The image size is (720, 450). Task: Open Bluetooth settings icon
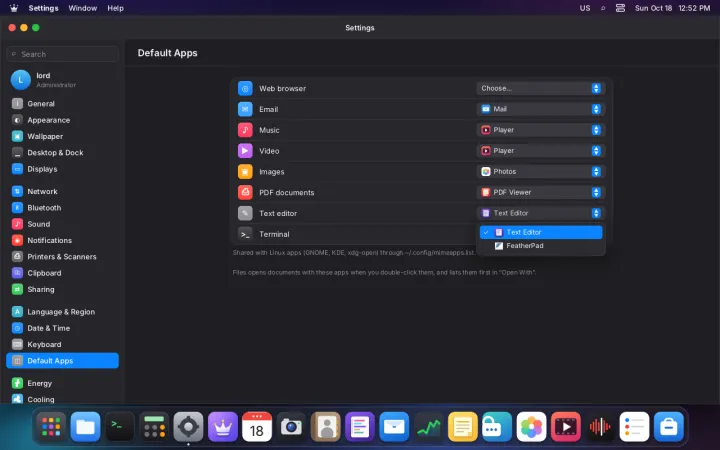point(17,208)
